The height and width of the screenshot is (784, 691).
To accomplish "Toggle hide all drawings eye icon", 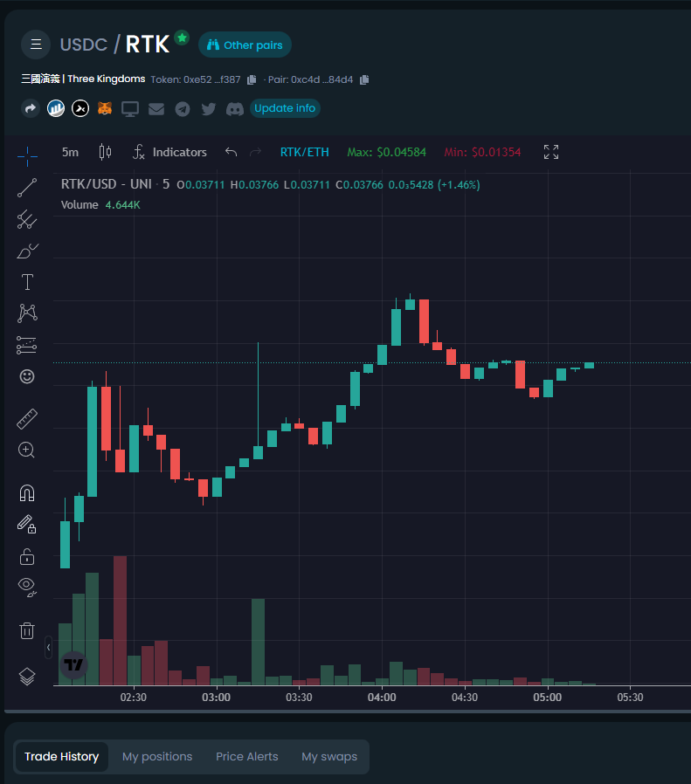I will [x=27, y=587].
